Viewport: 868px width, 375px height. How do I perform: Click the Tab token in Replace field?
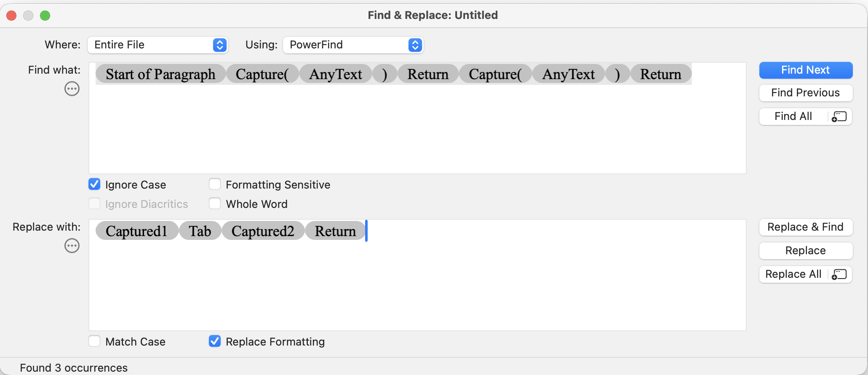point(200,231)
